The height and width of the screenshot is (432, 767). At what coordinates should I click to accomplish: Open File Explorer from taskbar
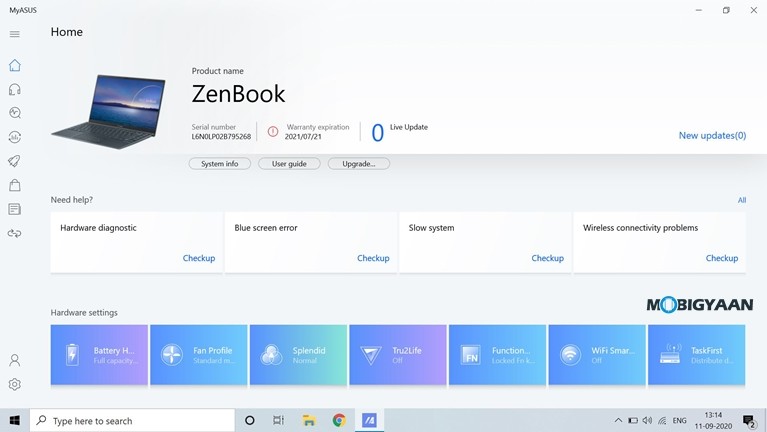point(309,420)
